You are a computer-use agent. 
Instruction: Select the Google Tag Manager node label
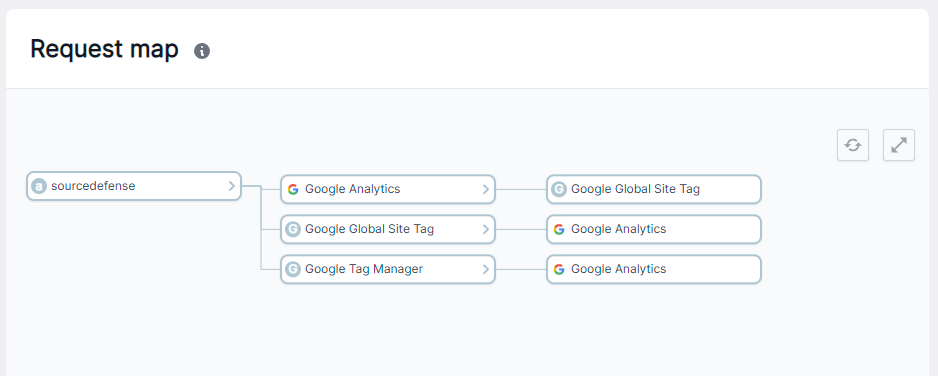pyautogui.click(x=364, y=269)
